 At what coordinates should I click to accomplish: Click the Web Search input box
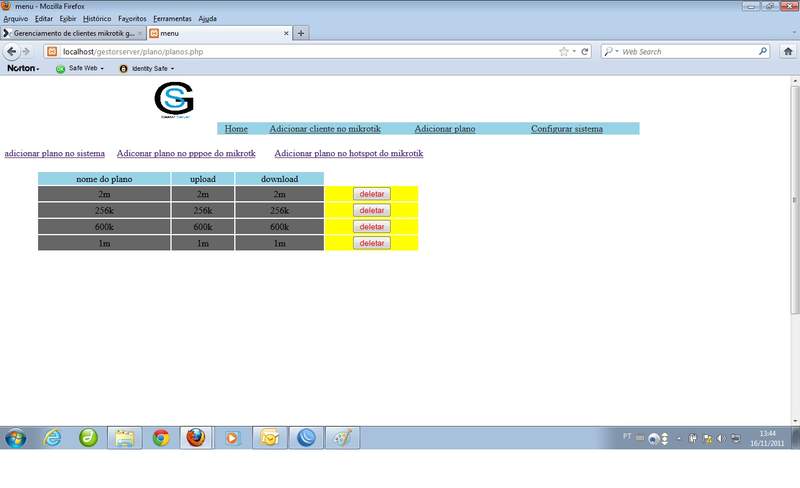coord(689,52)
